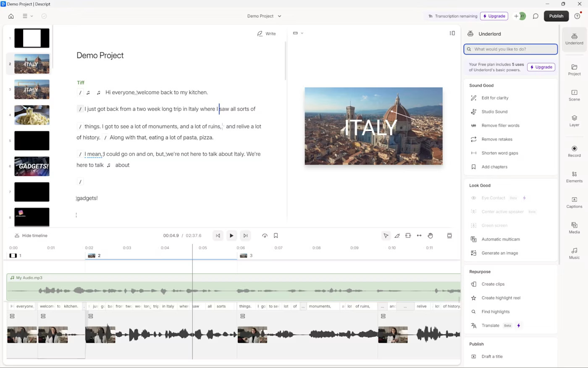
Task: Select the hand pan tool
Action: [x=430, y=236]
